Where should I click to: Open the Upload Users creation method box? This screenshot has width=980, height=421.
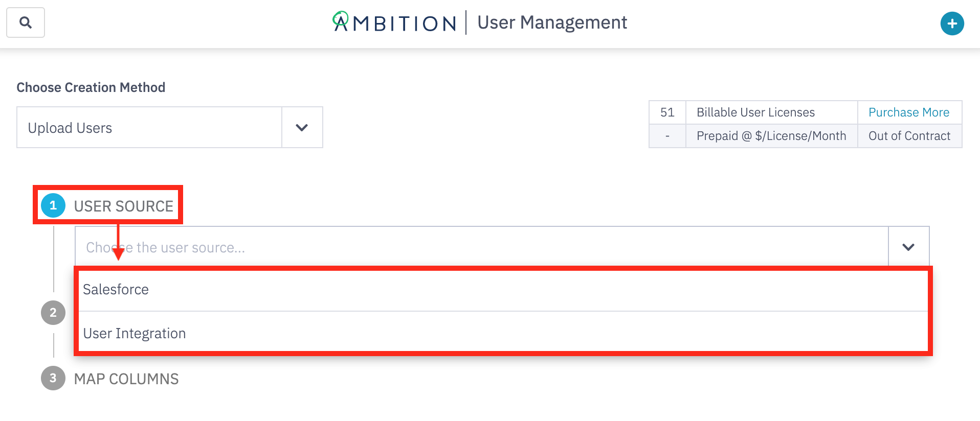pos(149,127)
